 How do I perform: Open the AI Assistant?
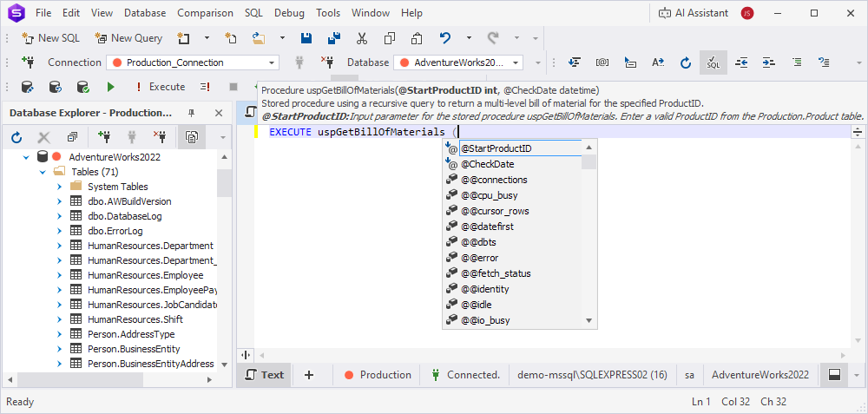click(x=694, y=13)
